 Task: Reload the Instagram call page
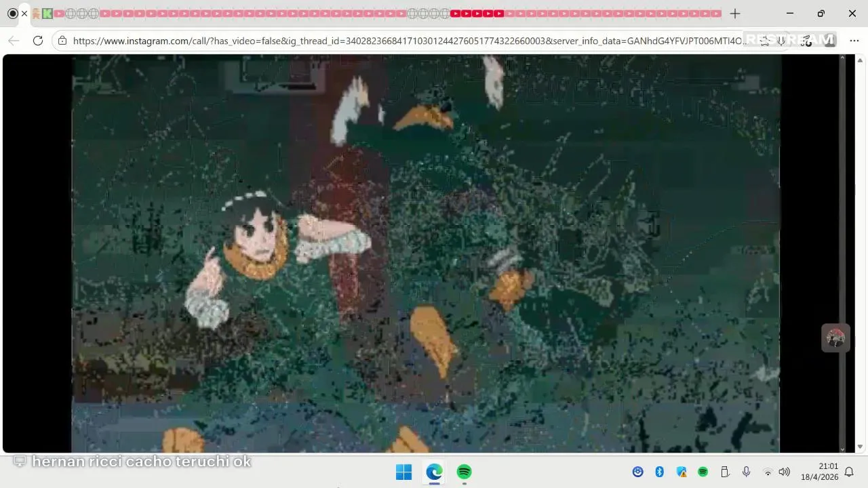(x=38, y=41)
